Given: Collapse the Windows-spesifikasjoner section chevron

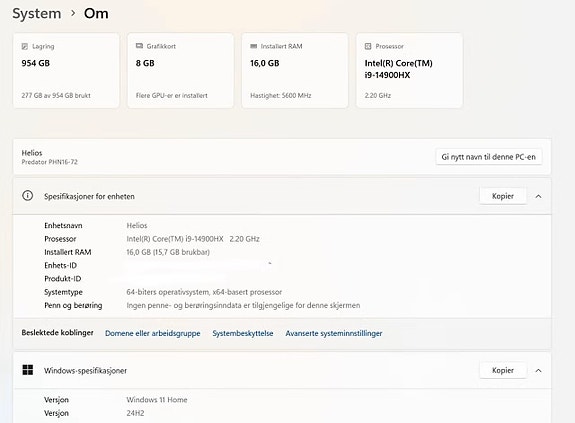Looking at the screenshot, I should (x=538, y=371).
